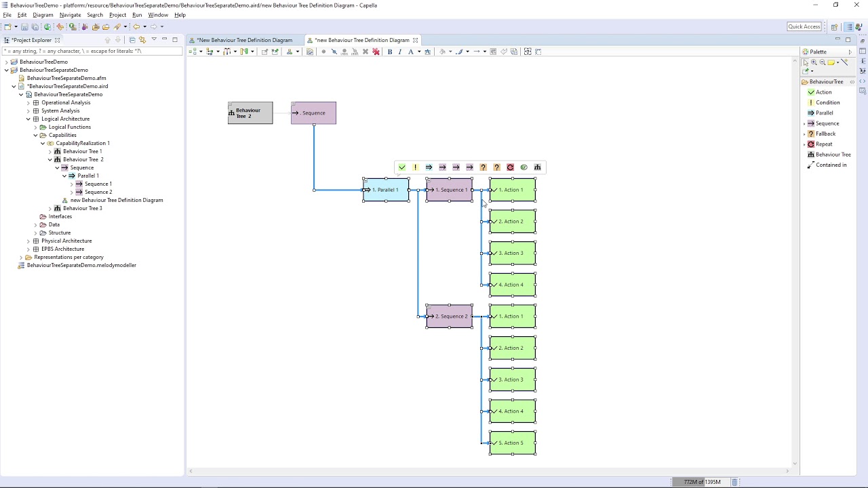Choose the Repeat tool in the palette
868x488 pixels.
820,144
